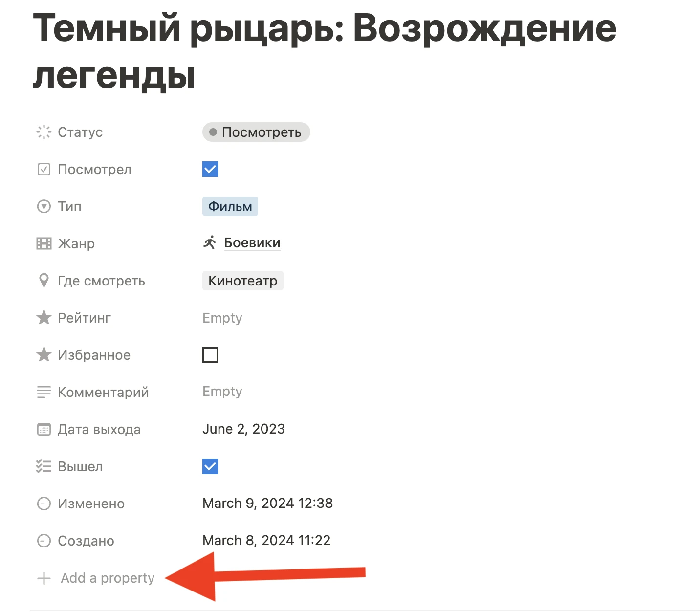The width and height of the screenshot is (700, 613).
Task: Click the Жанр relation film icon
Action: tap(44, 243)
